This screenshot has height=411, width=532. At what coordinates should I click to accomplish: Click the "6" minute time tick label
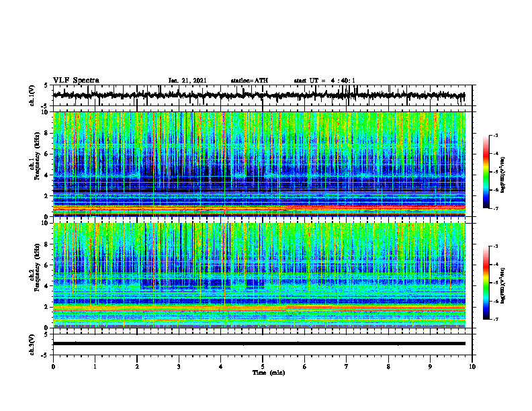(305, 367)
